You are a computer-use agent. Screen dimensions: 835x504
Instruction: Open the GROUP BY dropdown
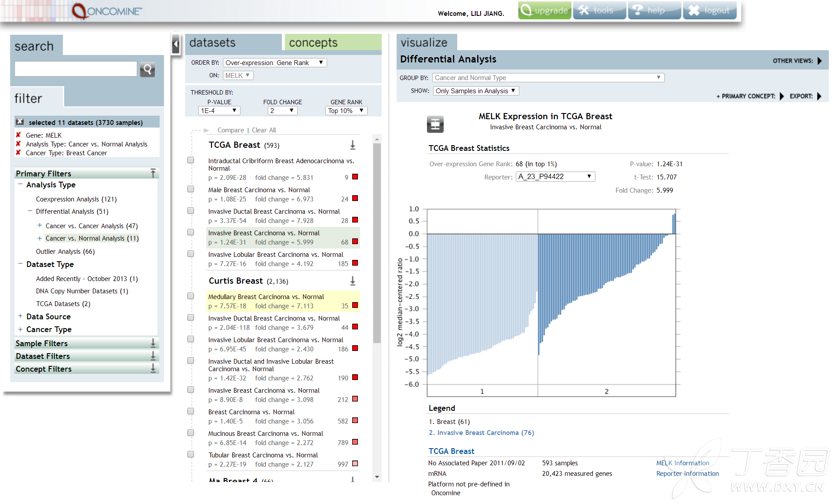click(x=548, y=77)
